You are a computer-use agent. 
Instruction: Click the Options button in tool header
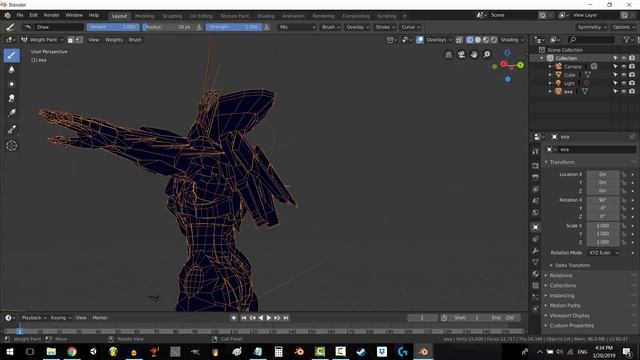click(623, 27)
